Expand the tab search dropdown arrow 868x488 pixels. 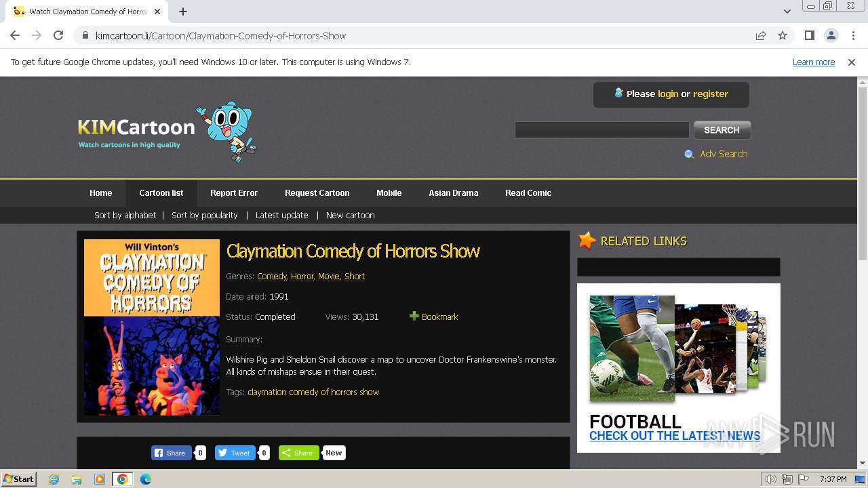pyautogui.click(x=787, y=12)
